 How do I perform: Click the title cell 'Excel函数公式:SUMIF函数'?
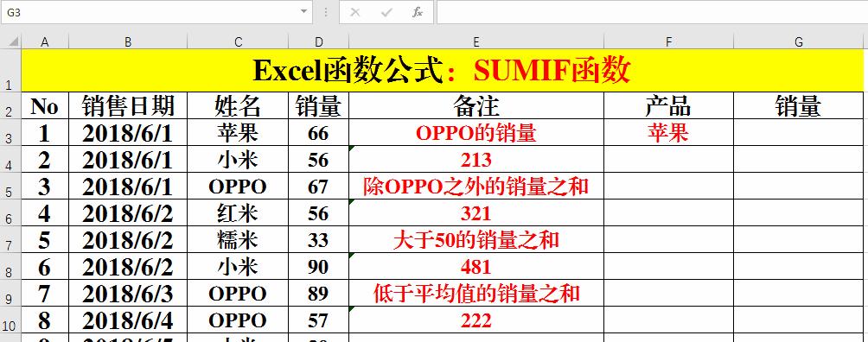(443, 70)
